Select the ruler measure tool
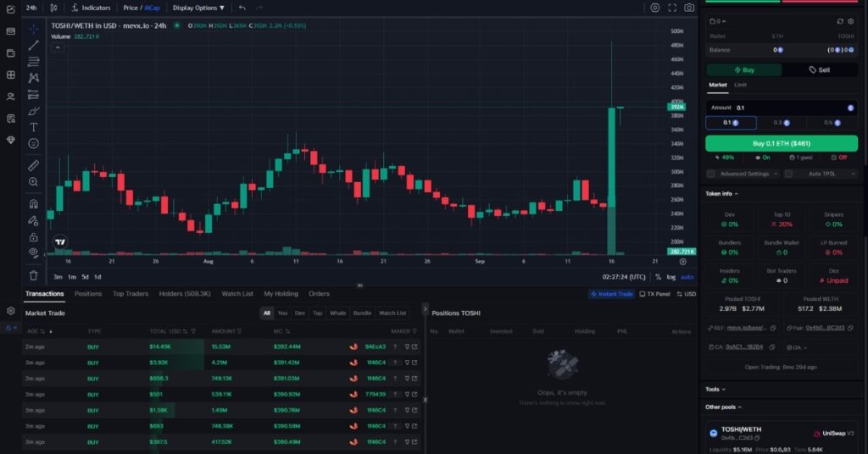The image size is (868, 454). coord(33,165)
